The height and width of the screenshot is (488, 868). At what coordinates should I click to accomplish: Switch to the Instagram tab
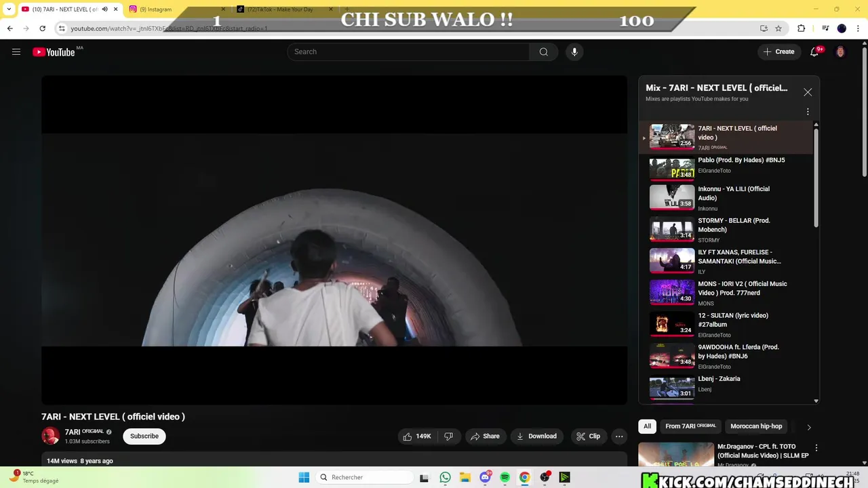click(177, 9)
